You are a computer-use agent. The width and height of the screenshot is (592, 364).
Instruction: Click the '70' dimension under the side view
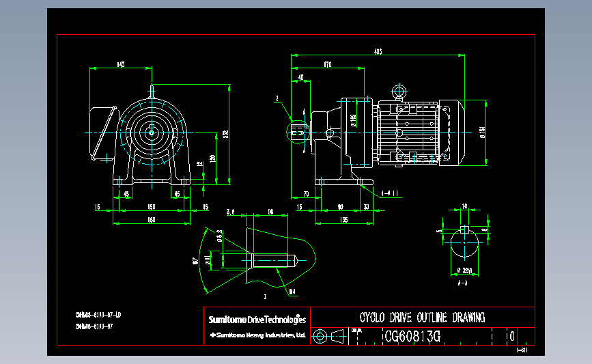(306, 194)
